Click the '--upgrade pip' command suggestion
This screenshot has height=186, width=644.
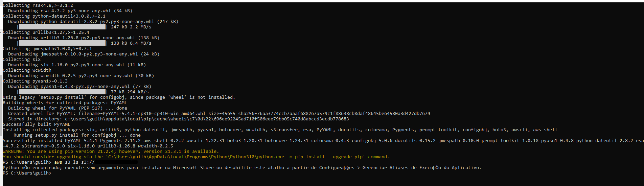pos(345,157)
